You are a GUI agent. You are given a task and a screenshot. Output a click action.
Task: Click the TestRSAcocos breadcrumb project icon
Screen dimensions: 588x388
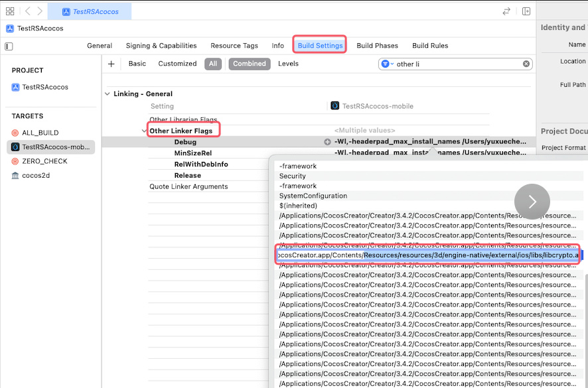(x=10, y=29)
